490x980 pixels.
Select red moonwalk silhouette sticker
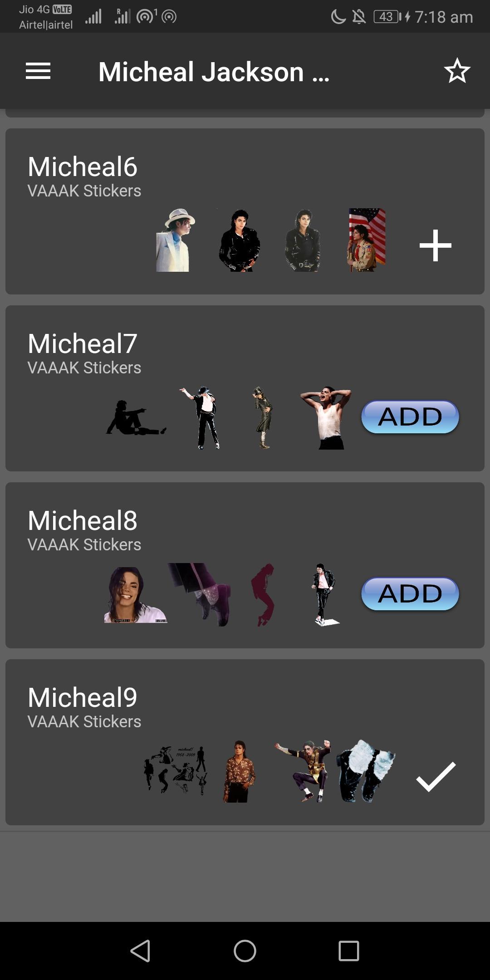(263, 595)
